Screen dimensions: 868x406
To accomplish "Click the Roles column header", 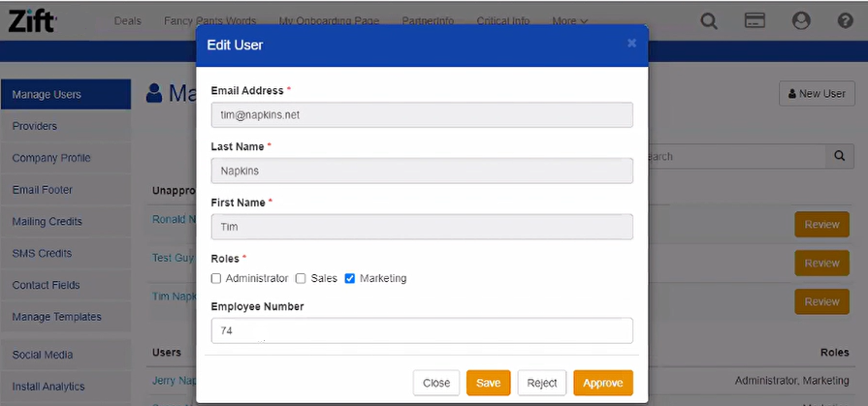I will pyautogui.click(x=835, y=353).
